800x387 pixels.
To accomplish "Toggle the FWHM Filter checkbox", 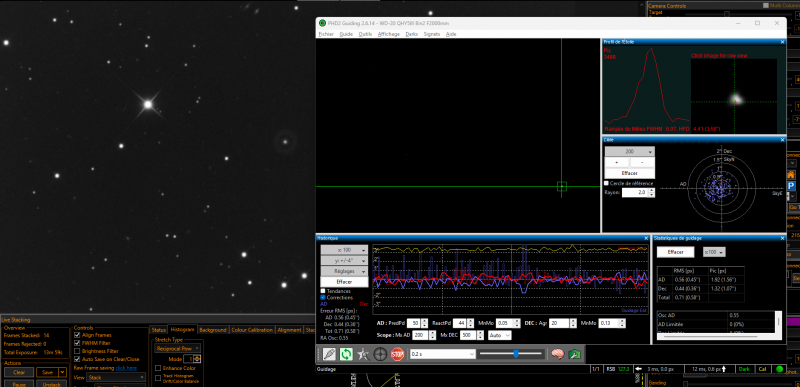I will 77,343.
